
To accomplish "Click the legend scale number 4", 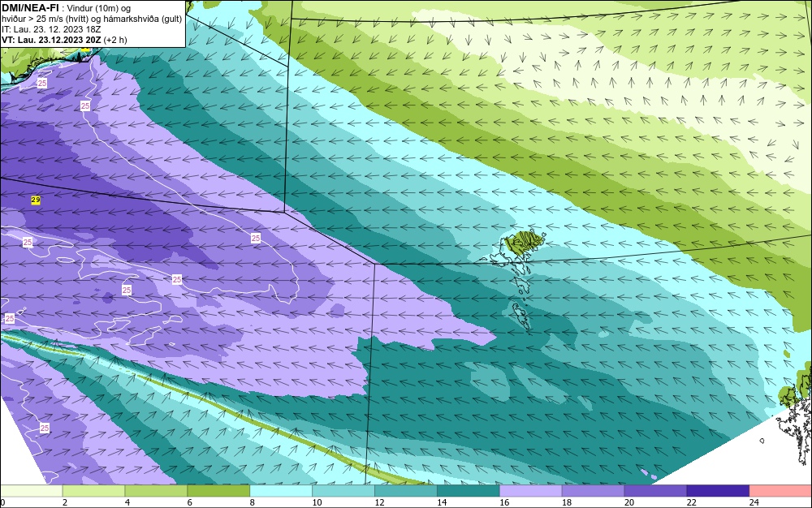I will click(x=127, y=502).
